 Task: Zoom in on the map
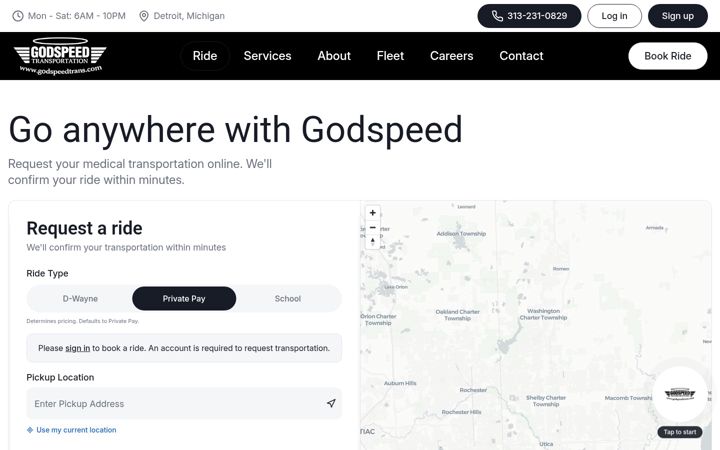coord(372,213)
